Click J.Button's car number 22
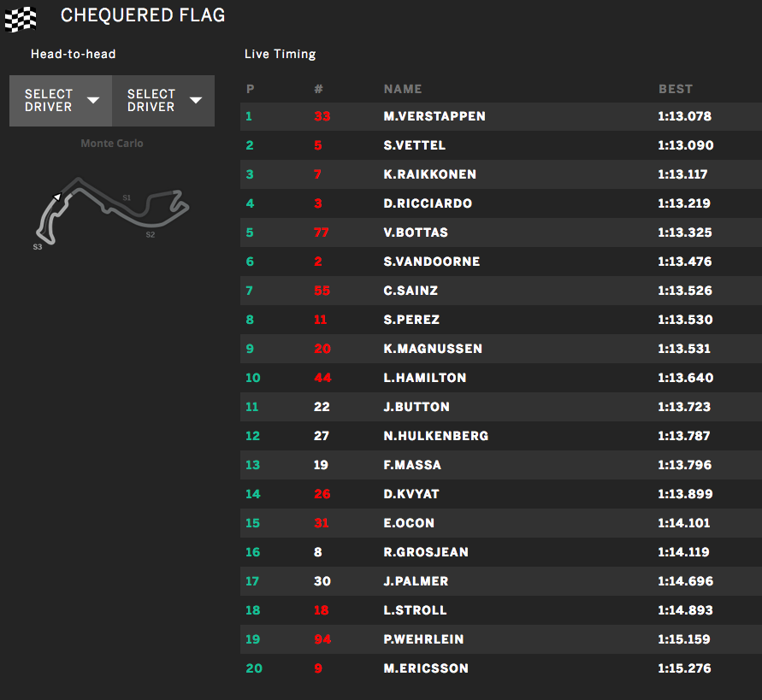Viewport: 762px width, 700px height. pyautogui.click(x=322, y=407)
